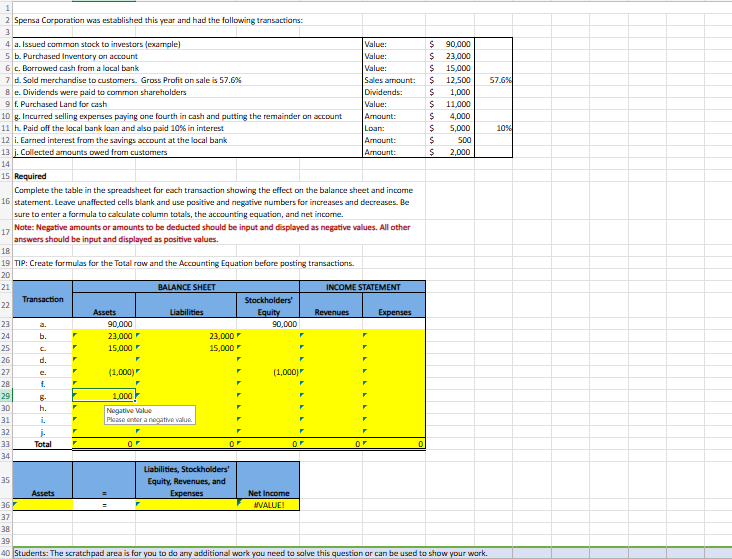Select the Liabilities column header
This screenshot has width=732, height=559.
[186, 305]
